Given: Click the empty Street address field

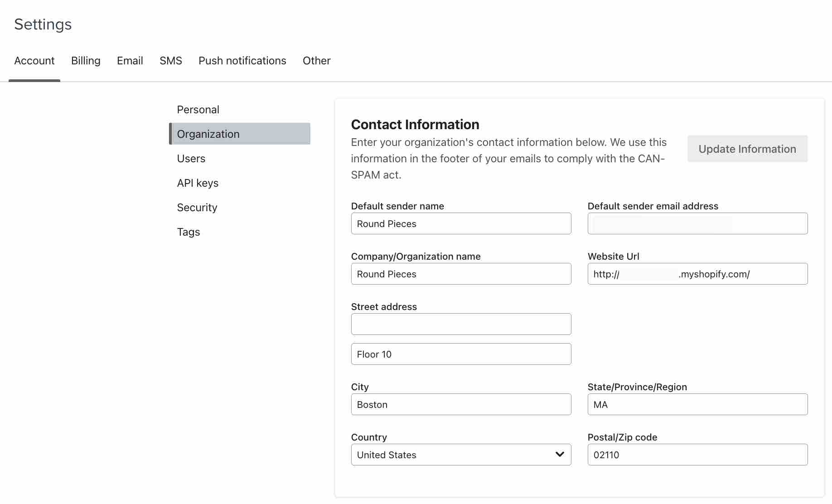Looking at the screenshot, I should (460, 324).
